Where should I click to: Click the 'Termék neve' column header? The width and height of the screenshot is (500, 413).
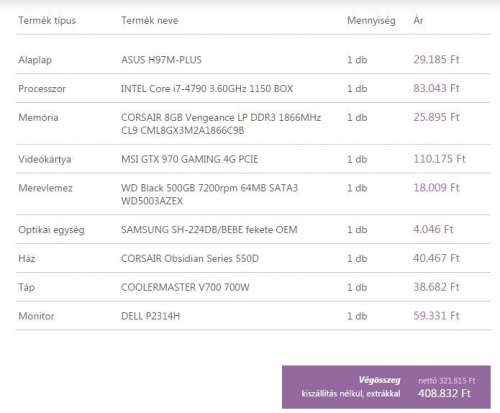click(150, 21)
